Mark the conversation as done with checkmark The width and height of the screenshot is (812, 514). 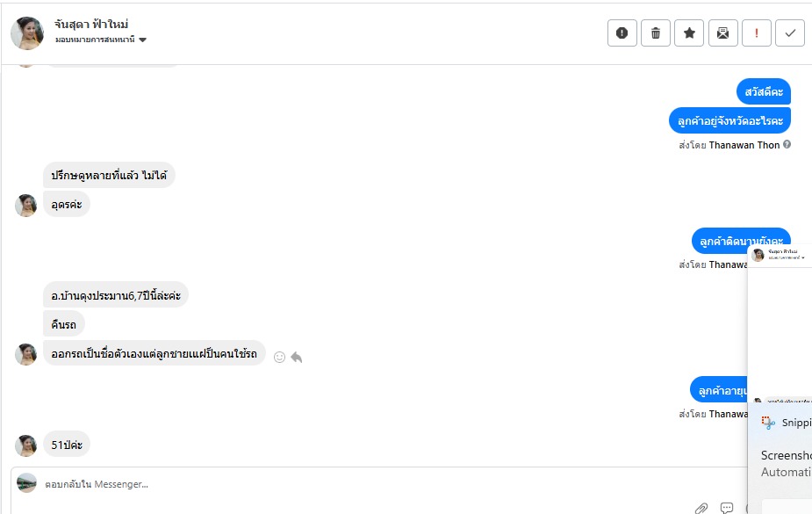pyautogui.click(x=790, y=33)
